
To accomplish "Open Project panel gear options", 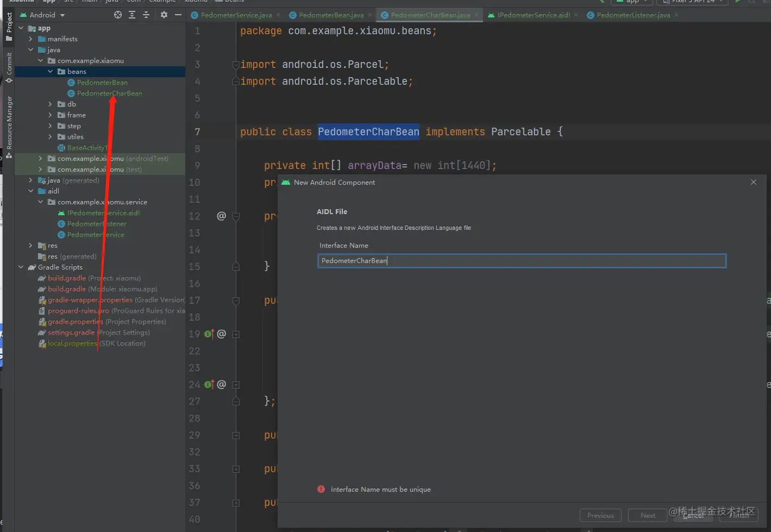I will pyautogui.click(x=164, y=15).
